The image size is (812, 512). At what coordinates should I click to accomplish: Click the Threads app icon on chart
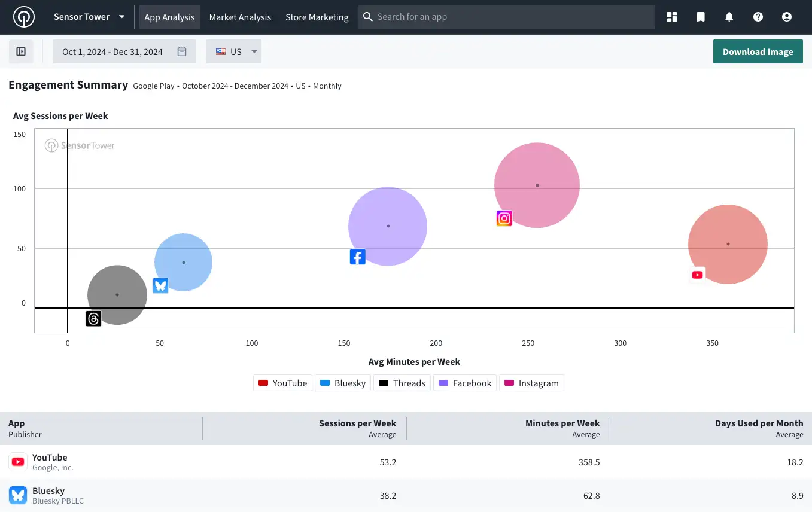[93, 319]
